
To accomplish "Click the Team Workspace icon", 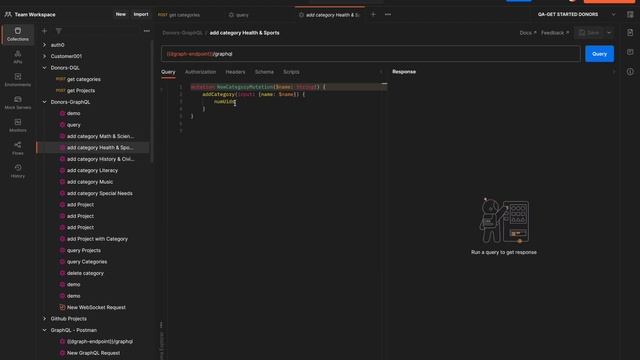I will coord(8,14).
